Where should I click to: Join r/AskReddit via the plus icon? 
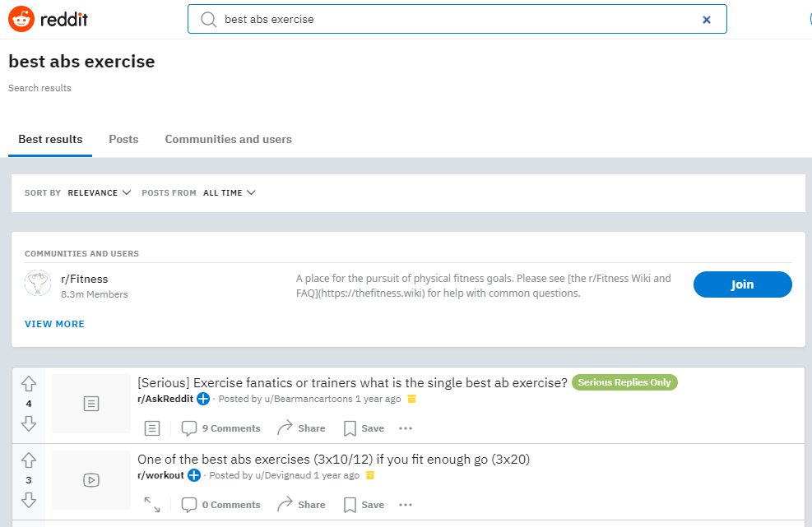tap(203, 399)
